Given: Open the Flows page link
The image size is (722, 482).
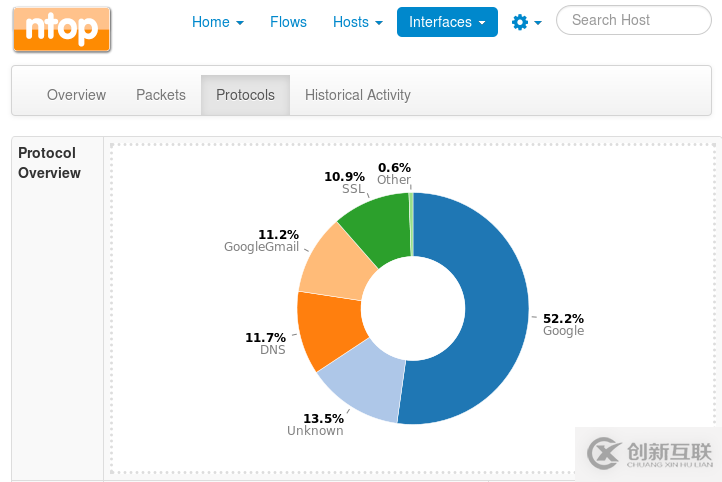Looking at the screenshot, I should tap(288, 22).
